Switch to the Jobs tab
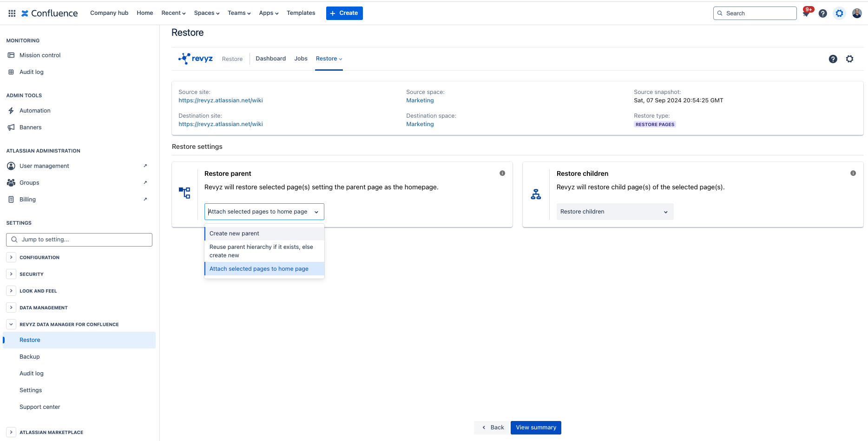Viewport: 868px width, 441px height. (x=301, y=58)
